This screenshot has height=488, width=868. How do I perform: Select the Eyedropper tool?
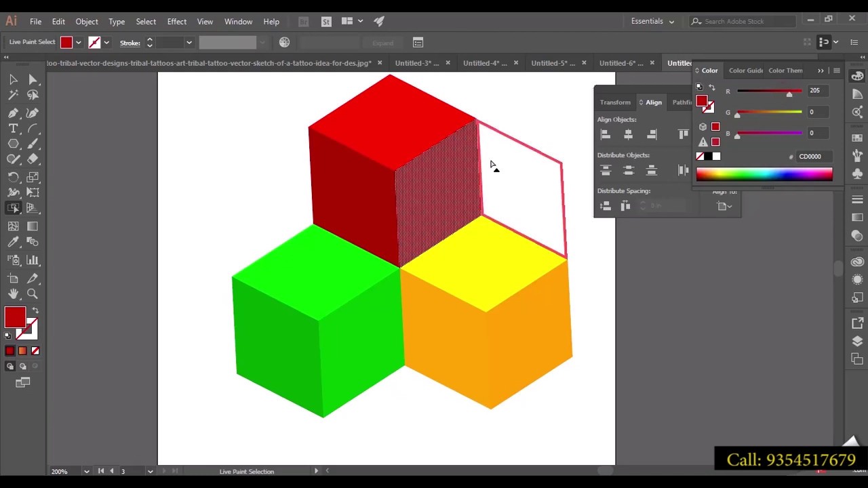(13, 242)
